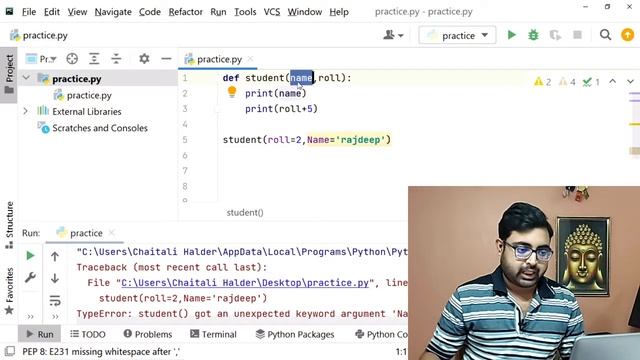Viewport: 640px width, 360px height.
Task: Click Select Opened File target icon
Action: click(x=72, y=59)
